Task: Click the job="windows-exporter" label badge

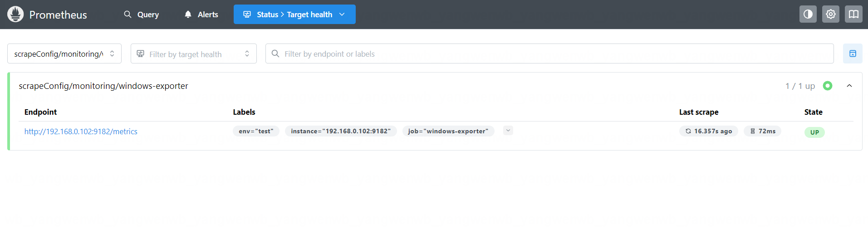Action: (448, 131)
